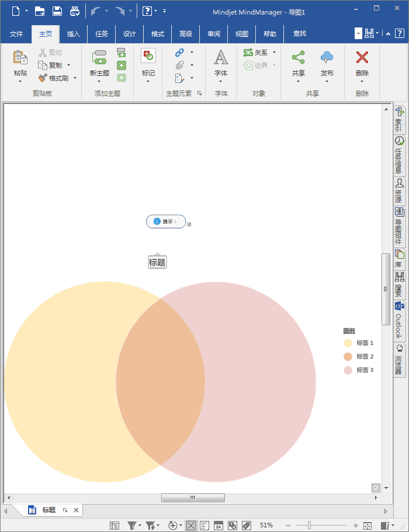The image size is (409, 532).
Task: Toggle the schedule view calendar button in status bar
Action: 218,526
